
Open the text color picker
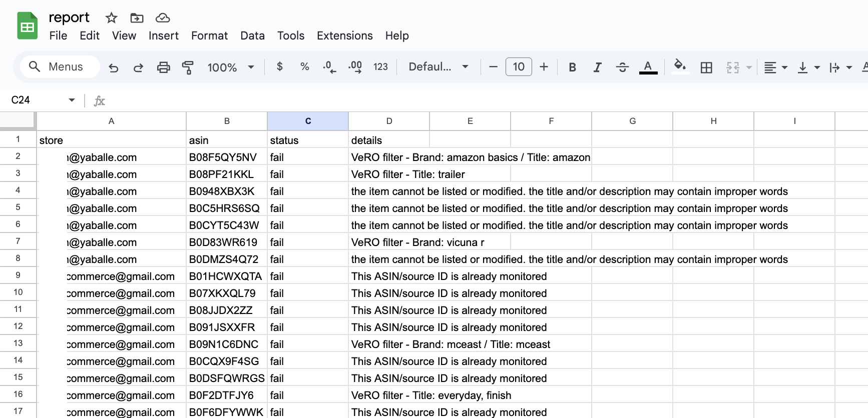click(x=648, y=67)
